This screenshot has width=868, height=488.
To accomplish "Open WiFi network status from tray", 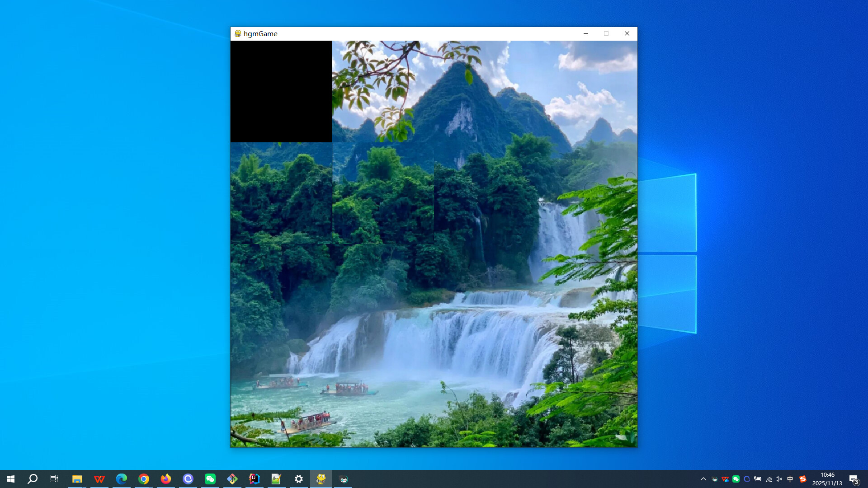I will pyautogui.click(x=769, y=479).
